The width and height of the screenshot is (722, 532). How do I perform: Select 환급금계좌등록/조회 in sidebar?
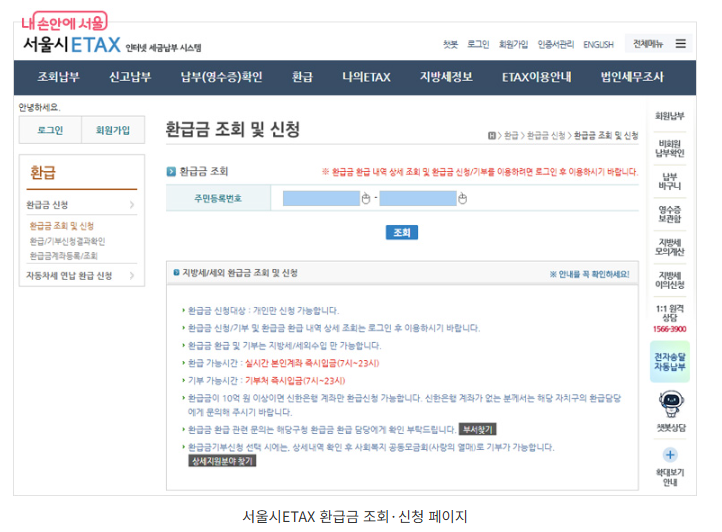tap(64, 256)
